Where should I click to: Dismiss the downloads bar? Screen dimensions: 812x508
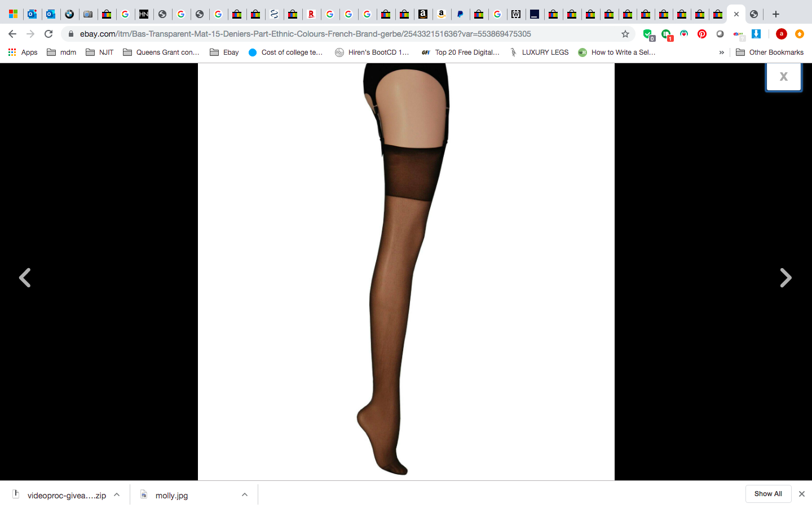(801, 494)
